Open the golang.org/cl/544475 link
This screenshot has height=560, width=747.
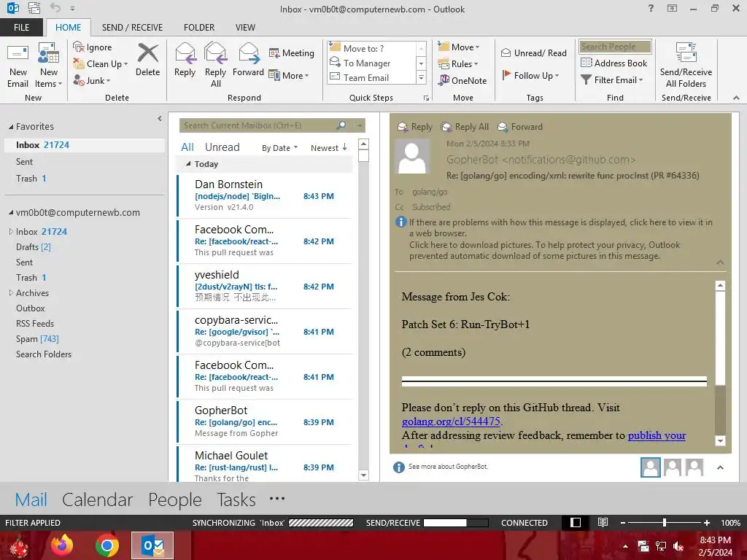click(x=451, y=421)
